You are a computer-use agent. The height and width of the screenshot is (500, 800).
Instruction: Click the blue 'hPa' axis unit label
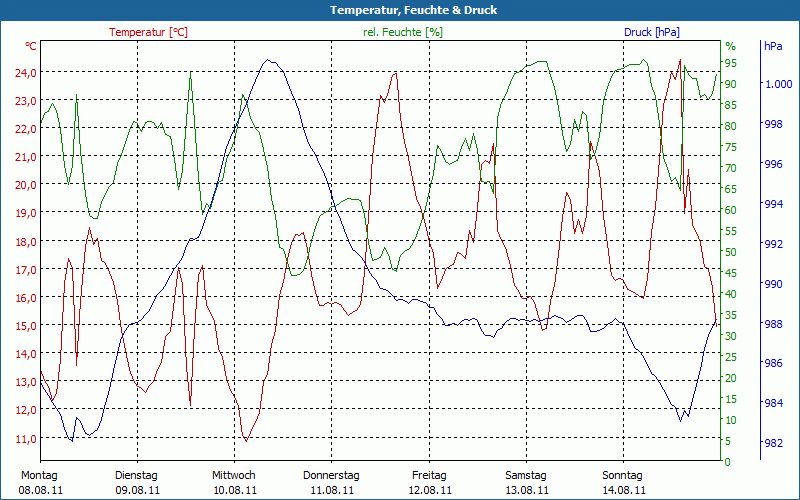(x=773, y=46)
